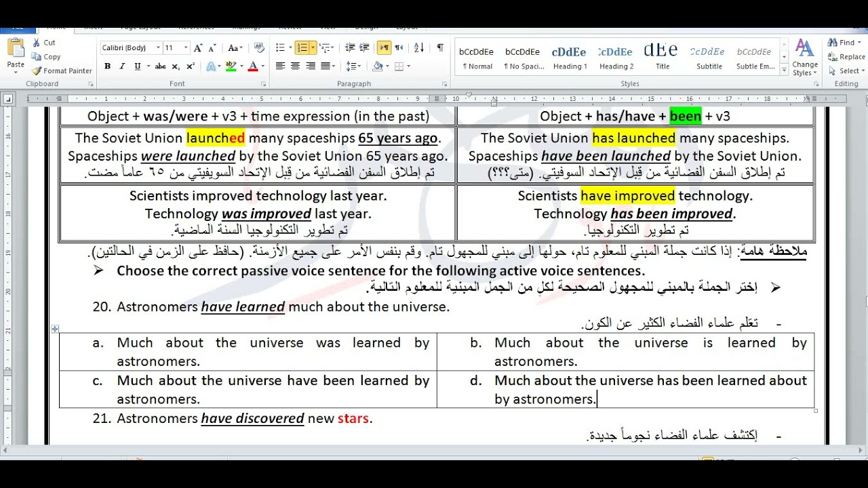Click the Multilevel List icon
868x488 pixels.
324,48
